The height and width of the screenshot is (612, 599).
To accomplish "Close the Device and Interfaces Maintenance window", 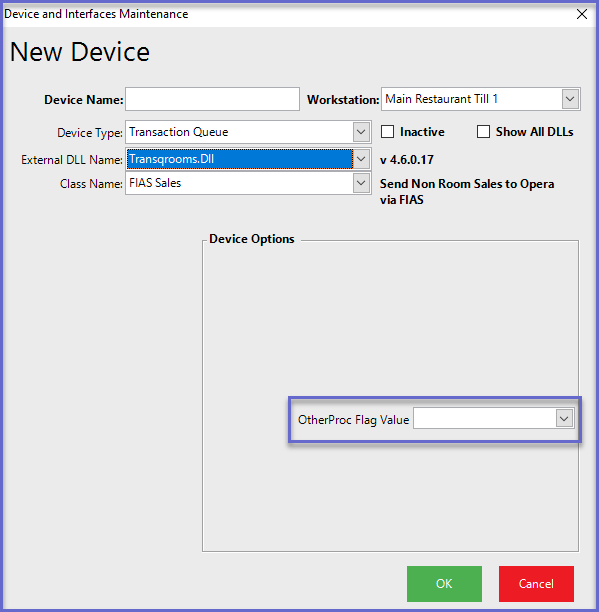I will click(x=581, y=14).
